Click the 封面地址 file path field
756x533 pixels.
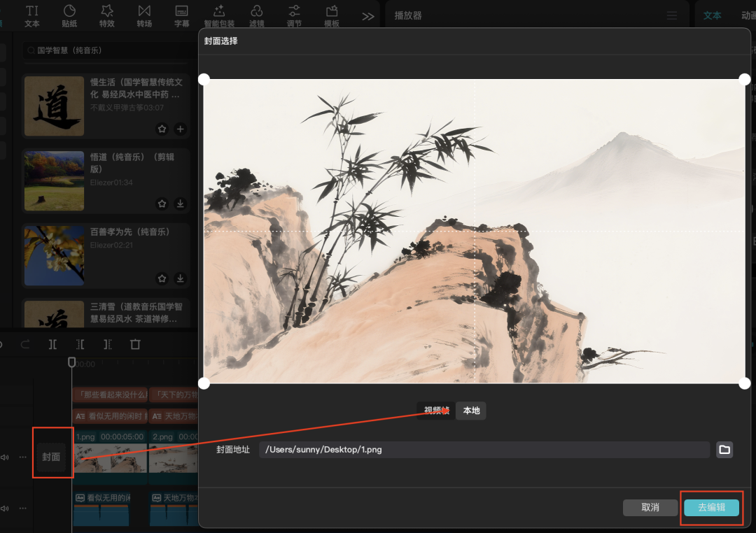coord(484,450)
